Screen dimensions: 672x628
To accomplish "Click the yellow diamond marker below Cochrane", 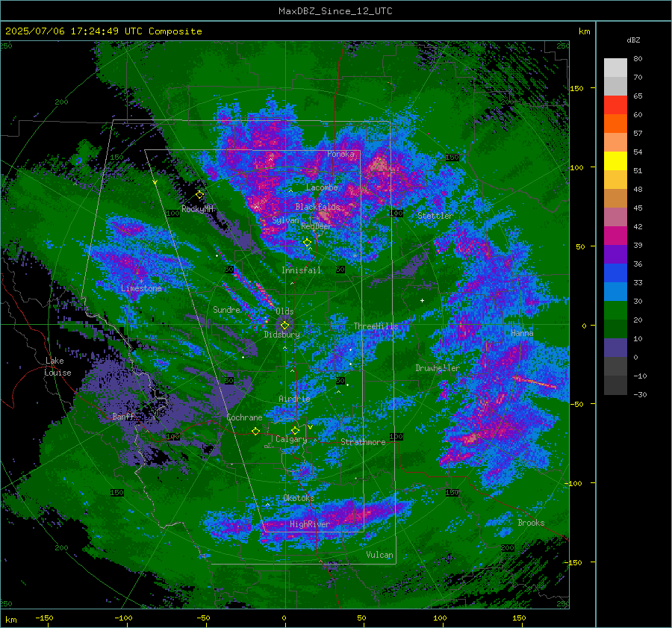I will [255, 431].
